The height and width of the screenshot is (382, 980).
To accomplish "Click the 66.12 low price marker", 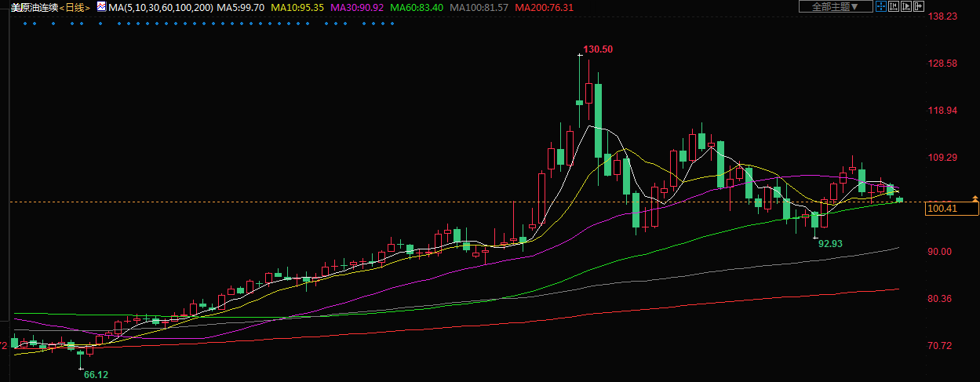I will click(96, 375).
